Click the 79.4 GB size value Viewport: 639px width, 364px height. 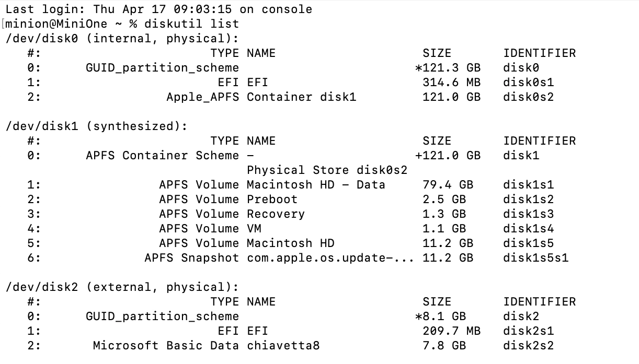(448, 185)
